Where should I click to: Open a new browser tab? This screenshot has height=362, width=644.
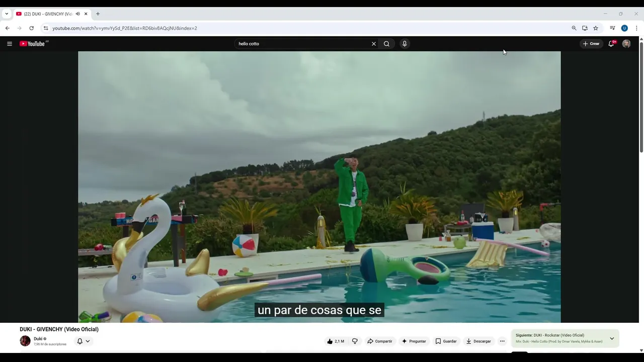tap(98, 14)
